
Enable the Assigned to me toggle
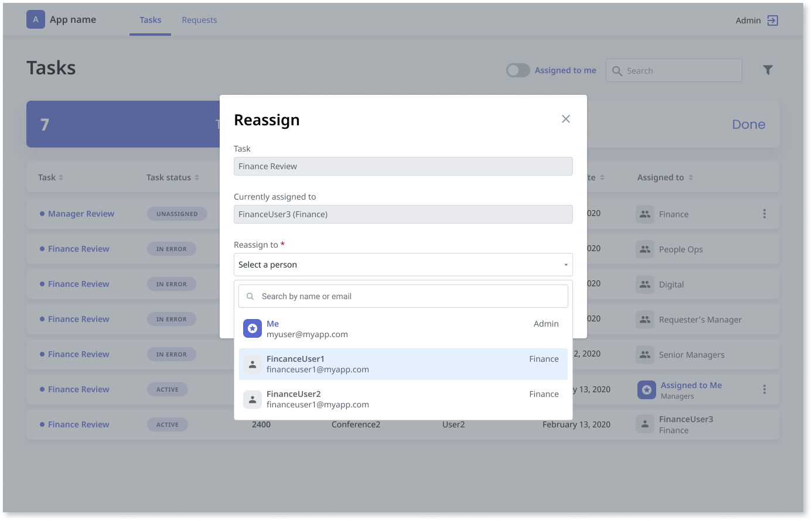pyautogui.click(x=517, y=70)
